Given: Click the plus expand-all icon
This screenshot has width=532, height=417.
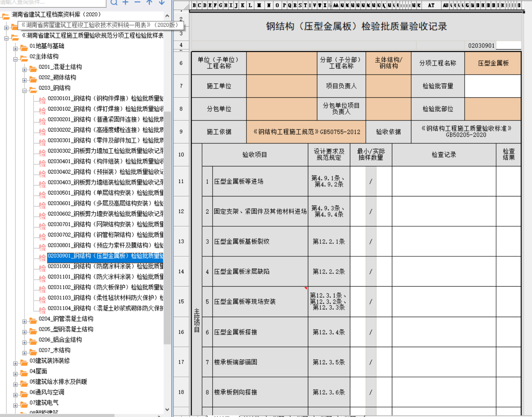Looking at the screenshot, I should click(x=126, y=2).
